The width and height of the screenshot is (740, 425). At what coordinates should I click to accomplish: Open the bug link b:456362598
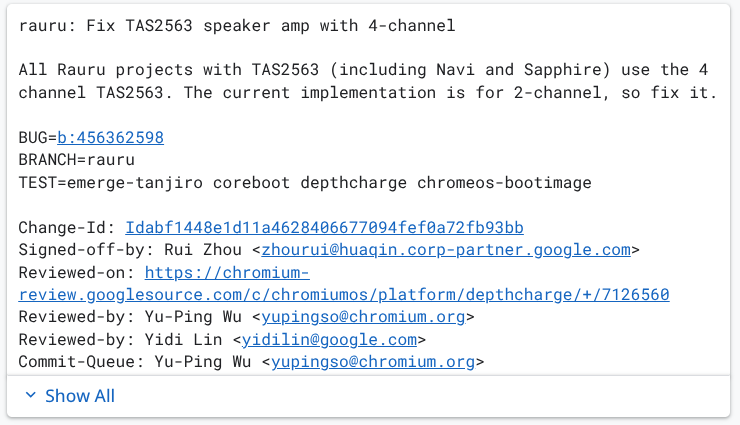(110, 137)
